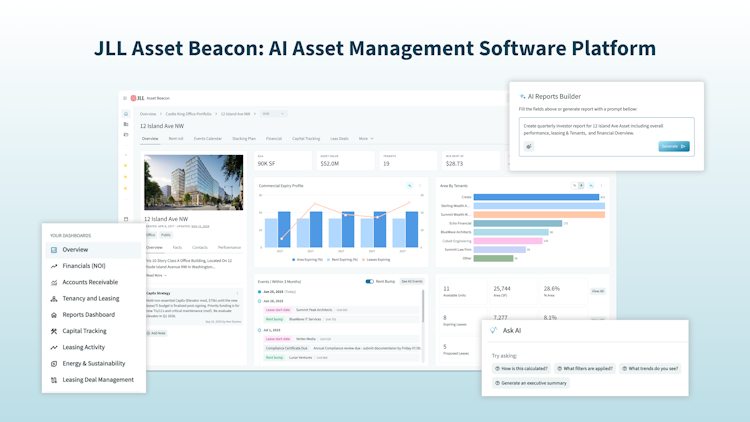
Task: Switch Area By Tenants to percent view
Action: click(574, 186)
